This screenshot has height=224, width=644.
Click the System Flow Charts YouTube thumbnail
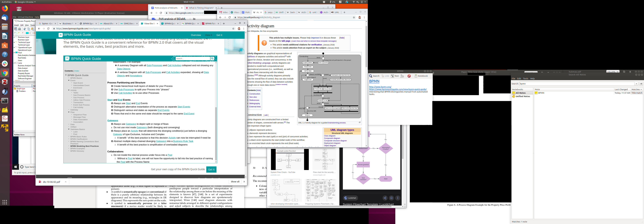point(290,159)
